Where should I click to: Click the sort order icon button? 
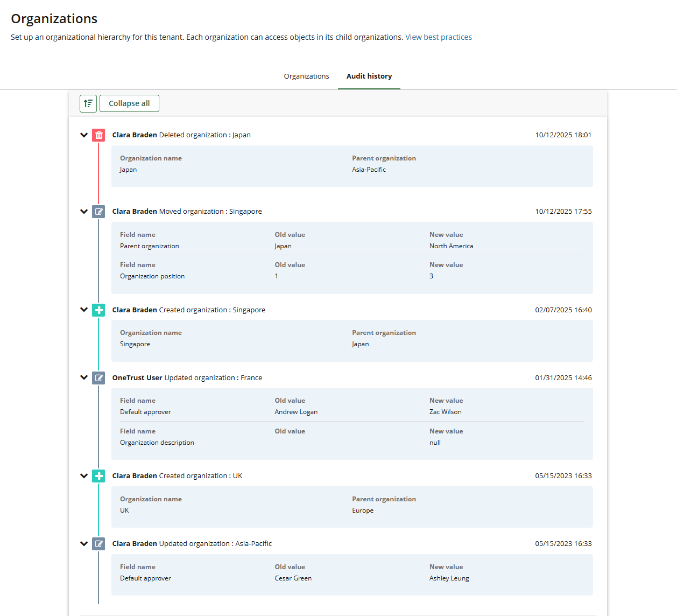coord(88,103)
